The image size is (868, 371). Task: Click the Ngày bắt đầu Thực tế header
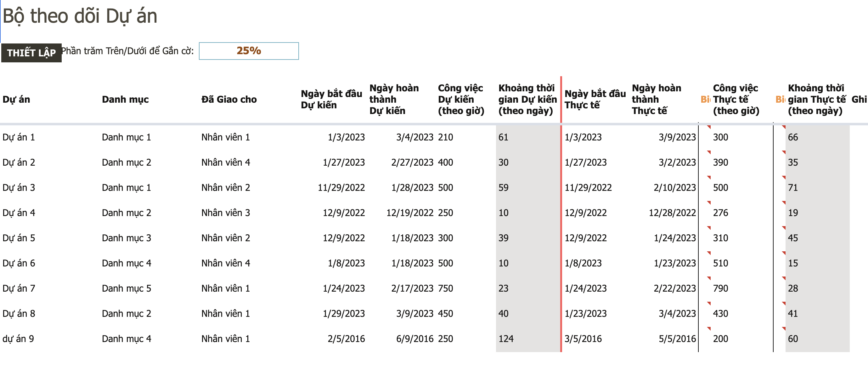click(595, 99)
